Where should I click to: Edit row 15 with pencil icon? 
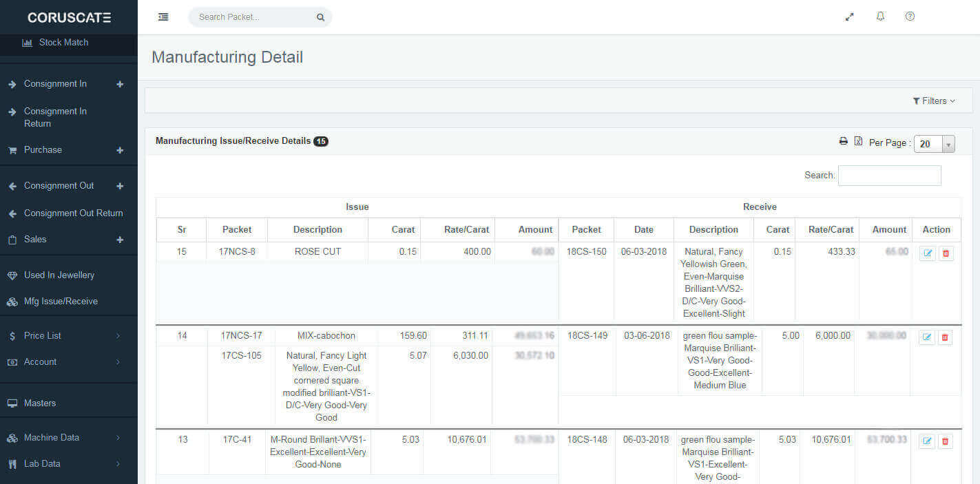[x=927, y=253]
